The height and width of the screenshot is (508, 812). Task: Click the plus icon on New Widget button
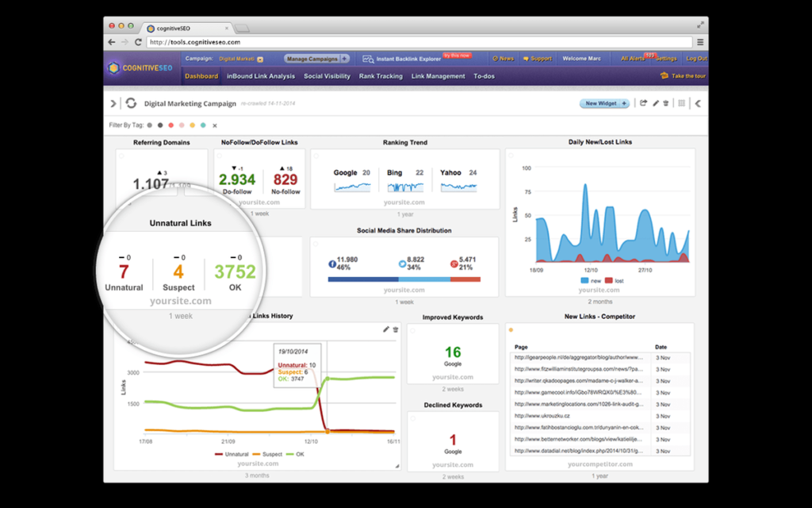pos(624,103)
